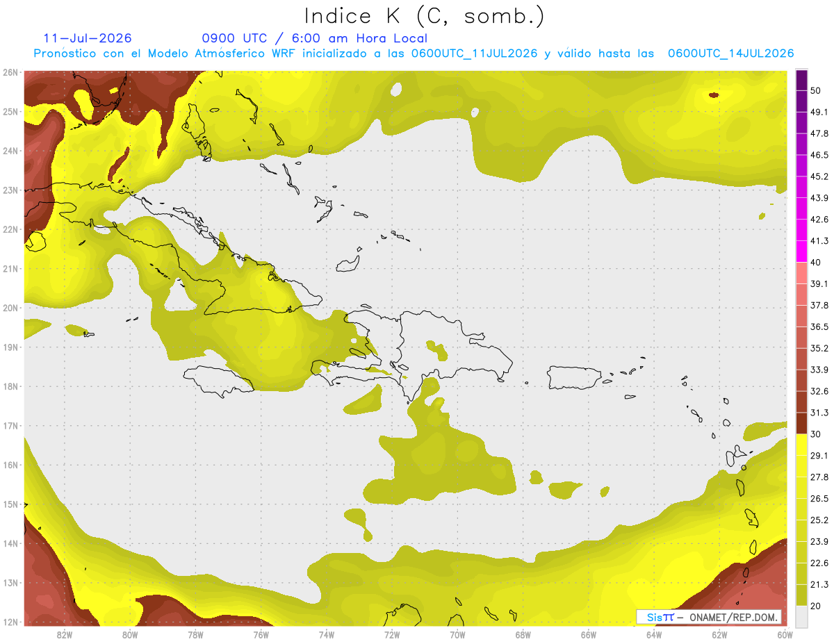
Task: Click the legend value '42.6'
Action: pos(819,220)
